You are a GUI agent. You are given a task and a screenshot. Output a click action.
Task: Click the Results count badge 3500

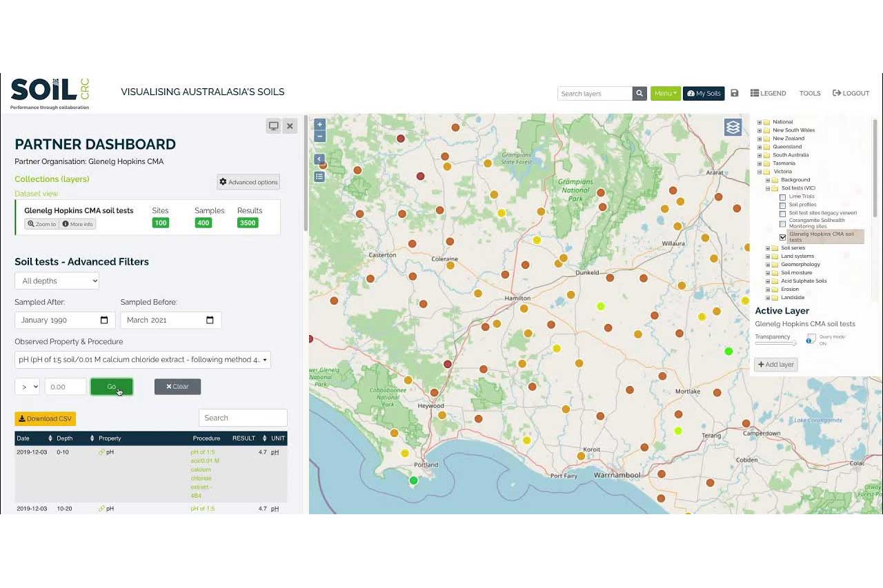248,223
